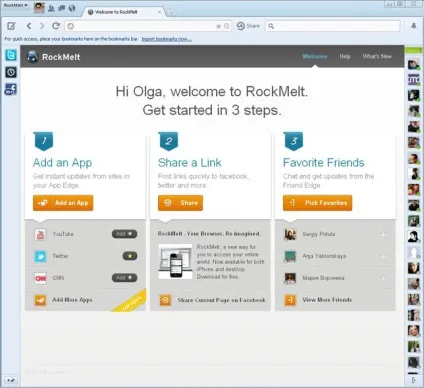Click Sergiy Pitula's avatar
The image size is (424, 388).
pos(290,234)
